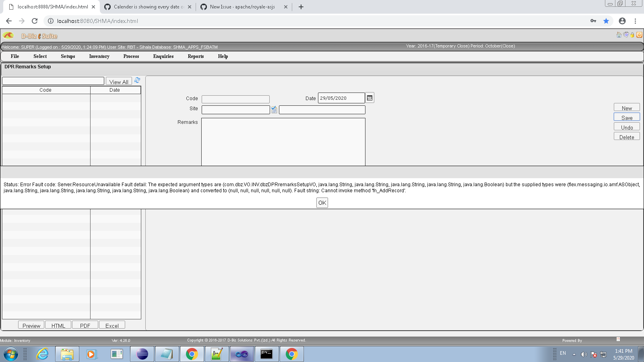Screen dimensions: 644x362
Task: Open the Process menu
Action: [x=131, y=56]
